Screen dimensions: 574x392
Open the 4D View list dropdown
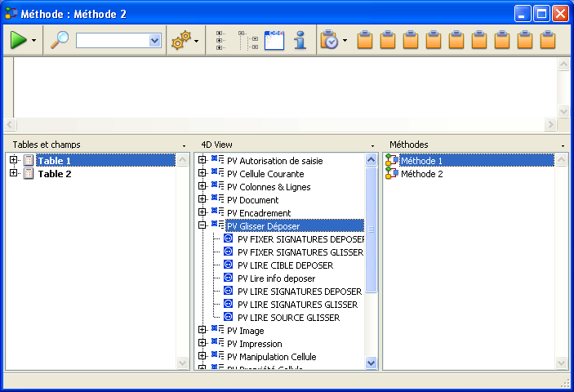tap(372, 145)
